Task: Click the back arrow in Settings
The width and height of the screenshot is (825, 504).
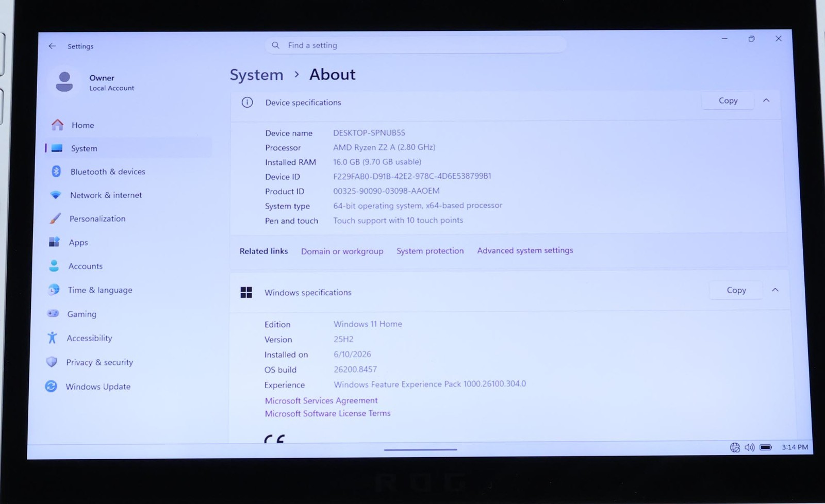Action: click(52, 46)
